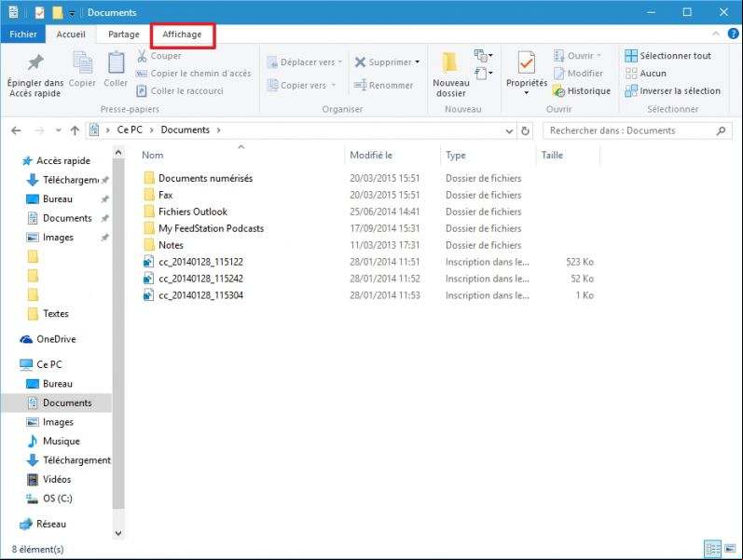Create a Nouveau dossier
The image size is (743, 560).
point(450,74)
